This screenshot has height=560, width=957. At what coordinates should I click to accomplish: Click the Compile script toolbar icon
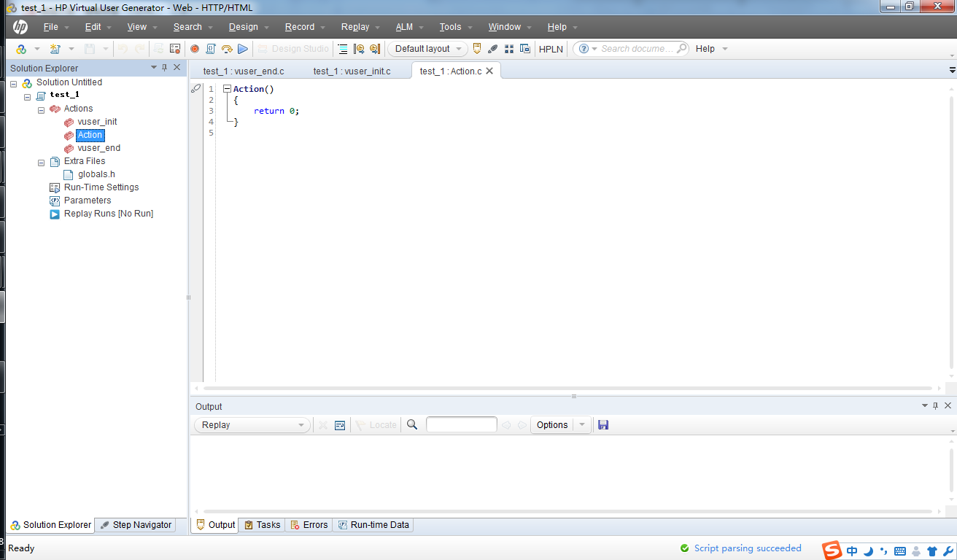point(211,49)
